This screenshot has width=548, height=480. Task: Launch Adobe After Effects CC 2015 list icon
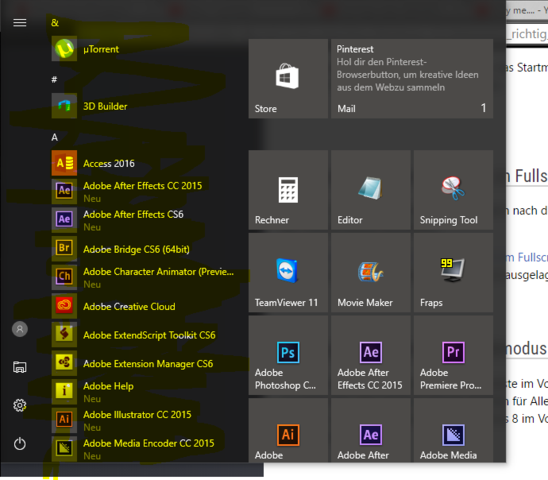pos(64,191)
